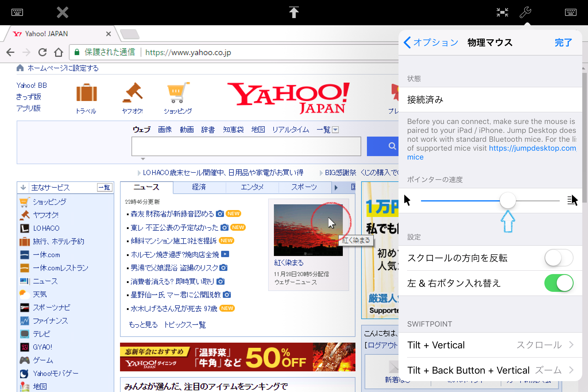The width and height of the screenshot is (588, 392).
Task: Click the GYAO! icon in sidebar
Action: (x=25, y=347)
